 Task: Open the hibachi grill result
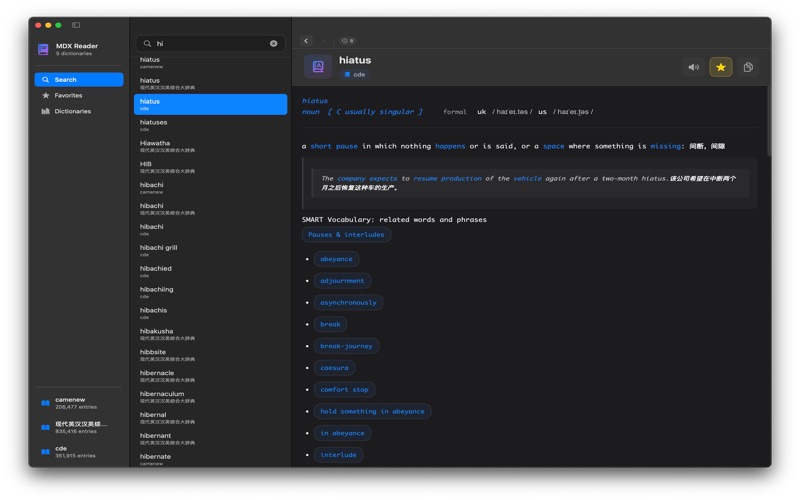point(210,251)
